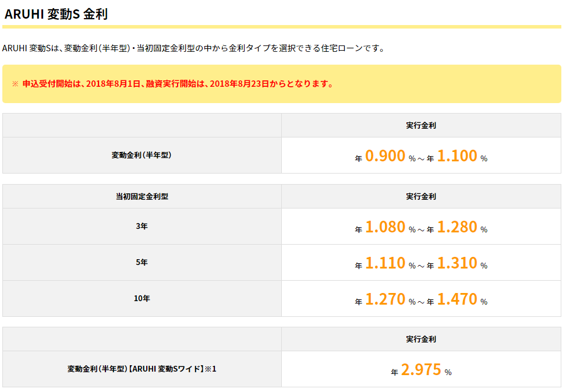
Task: Select the 0.900 rate value
Action: pyautogui.click(x=385, y=156)
